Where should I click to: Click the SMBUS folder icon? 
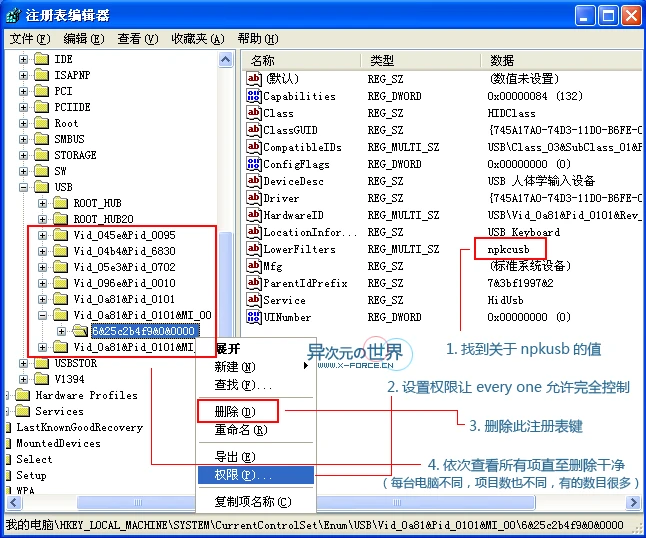(x=41, y=139)
